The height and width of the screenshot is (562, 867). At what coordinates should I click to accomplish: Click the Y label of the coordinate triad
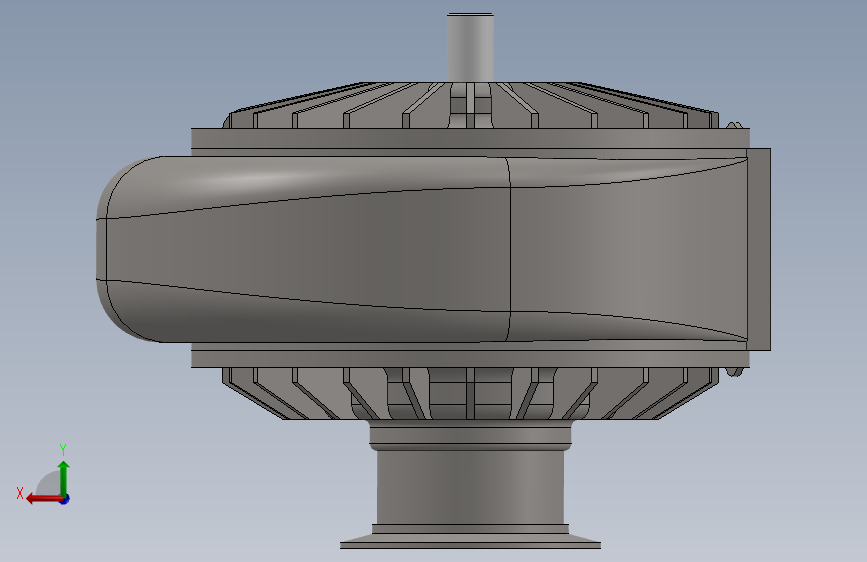[63, 449]
